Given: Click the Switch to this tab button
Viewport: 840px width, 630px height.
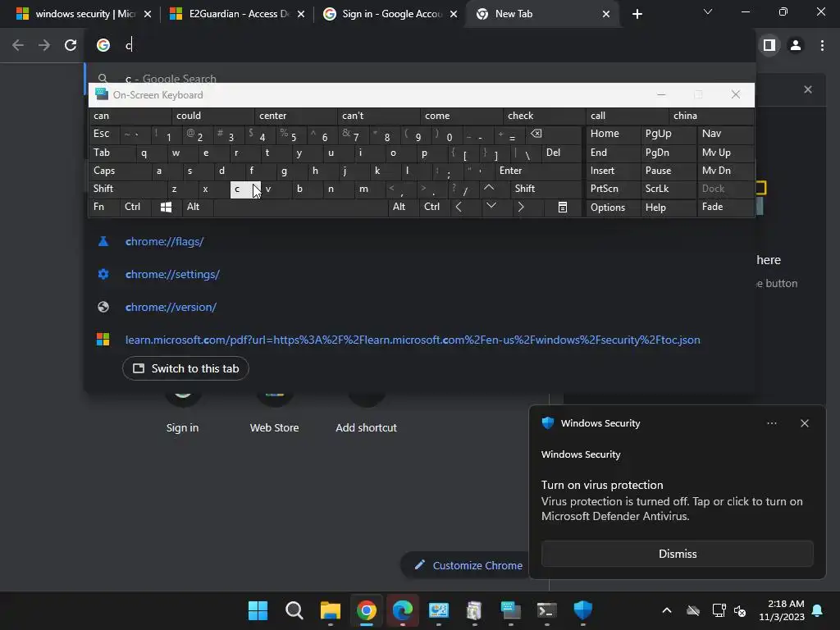Looking at the screenshot, I should (x=185, y=368).
